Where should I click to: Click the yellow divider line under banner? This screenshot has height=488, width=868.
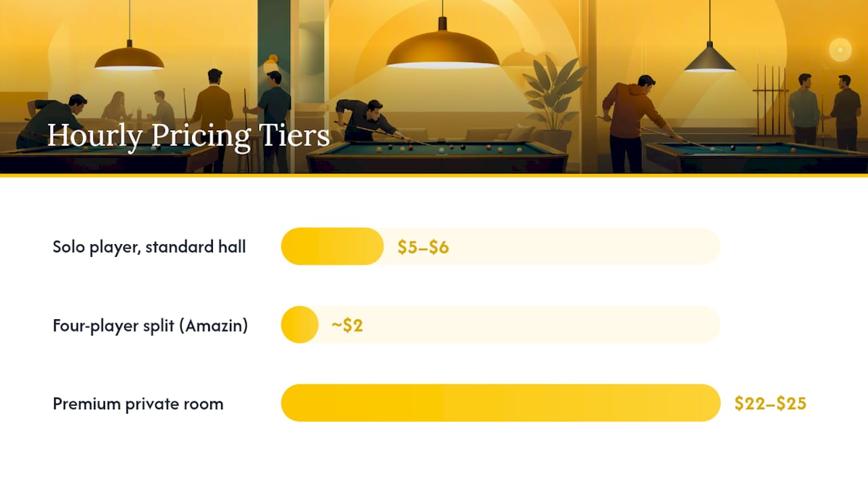pos(434,176)
